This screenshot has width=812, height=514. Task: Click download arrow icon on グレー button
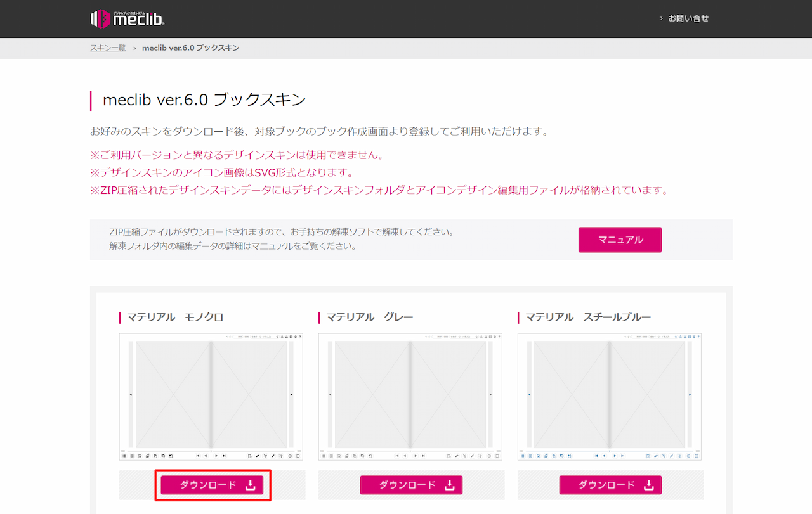click(450, 485)
